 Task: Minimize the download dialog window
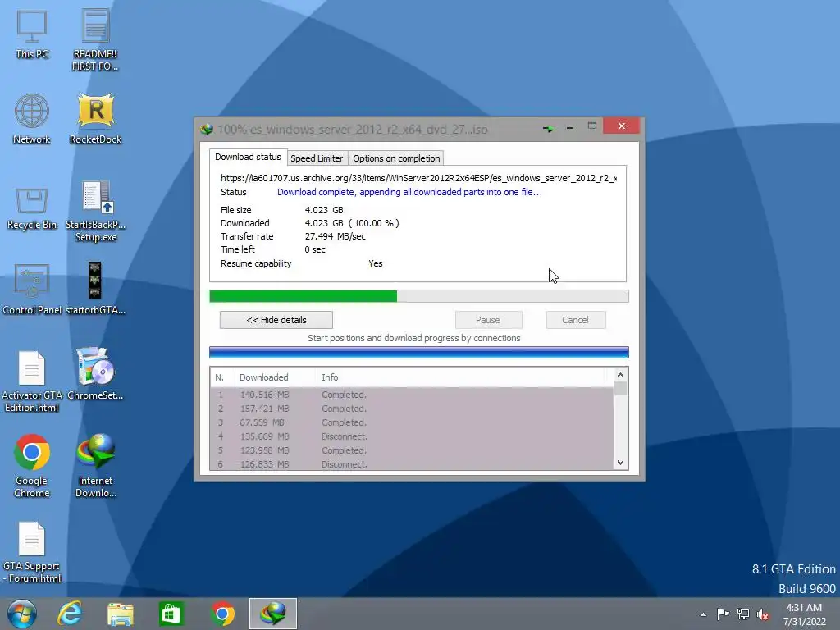point(570,128)
